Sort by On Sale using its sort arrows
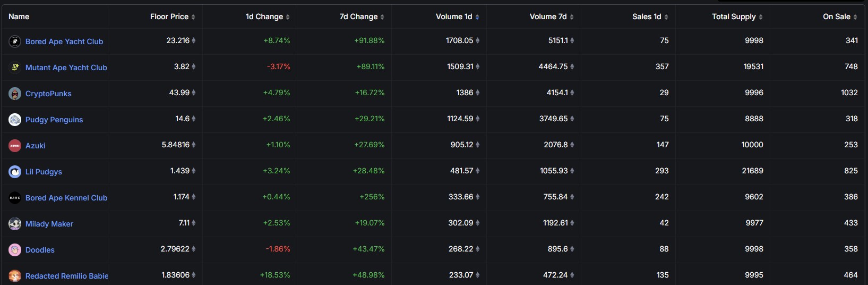Screen dimensions: 868x285 (x=855, y=17)
